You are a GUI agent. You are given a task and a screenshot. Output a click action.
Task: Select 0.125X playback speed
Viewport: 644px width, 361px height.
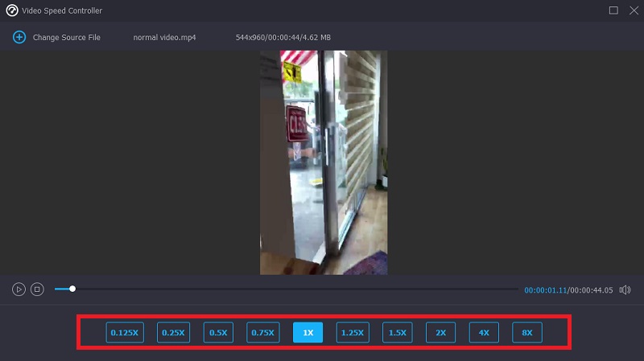pyautogui.click(x=125, y=333)
